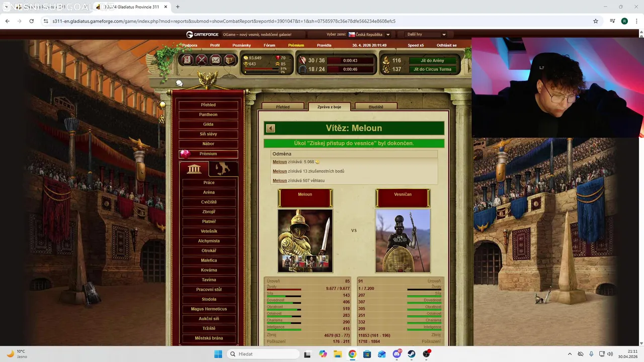
Task: Open Microsoft Store from the taskbar
Action: pyautogui.click(x=367, y=354)
